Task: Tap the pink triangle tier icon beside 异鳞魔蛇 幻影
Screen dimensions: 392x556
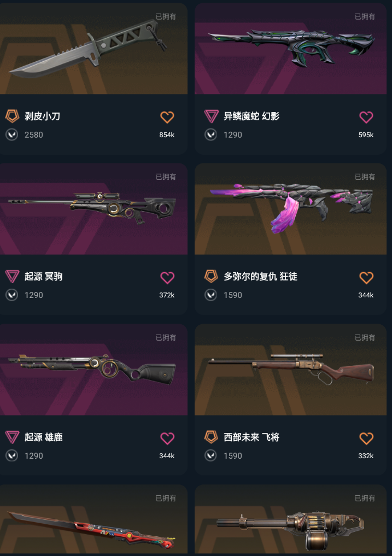Action: (211, 116)
